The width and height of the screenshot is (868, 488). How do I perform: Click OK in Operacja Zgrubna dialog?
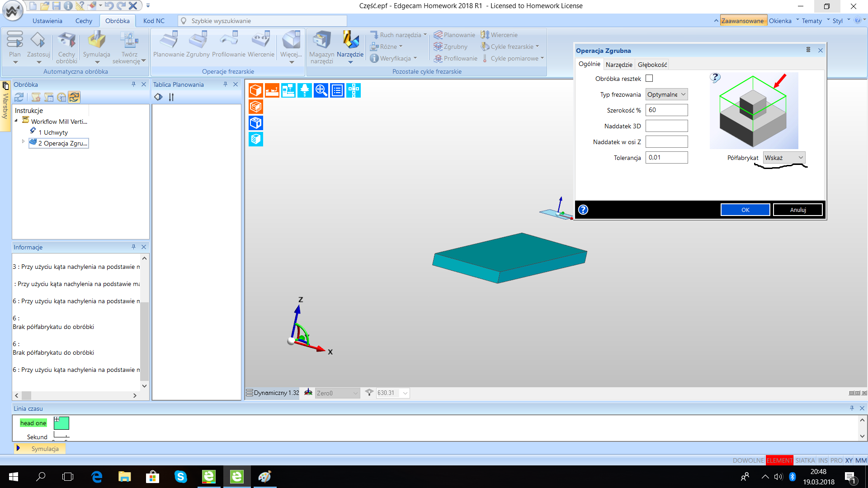click(x=745, y=210)
